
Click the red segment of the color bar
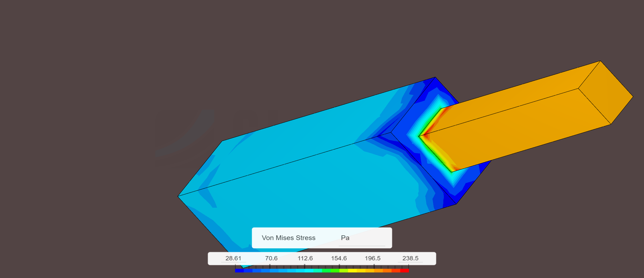(404, 271)
